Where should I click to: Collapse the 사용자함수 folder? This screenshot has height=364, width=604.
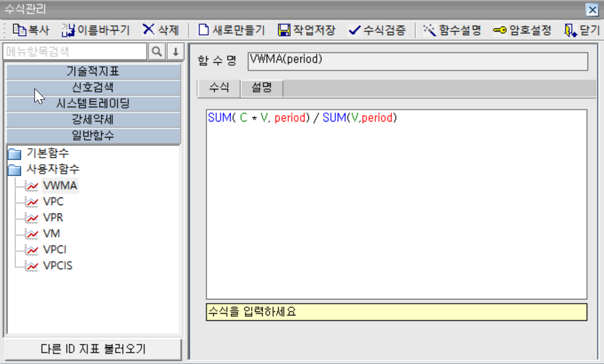53,170
